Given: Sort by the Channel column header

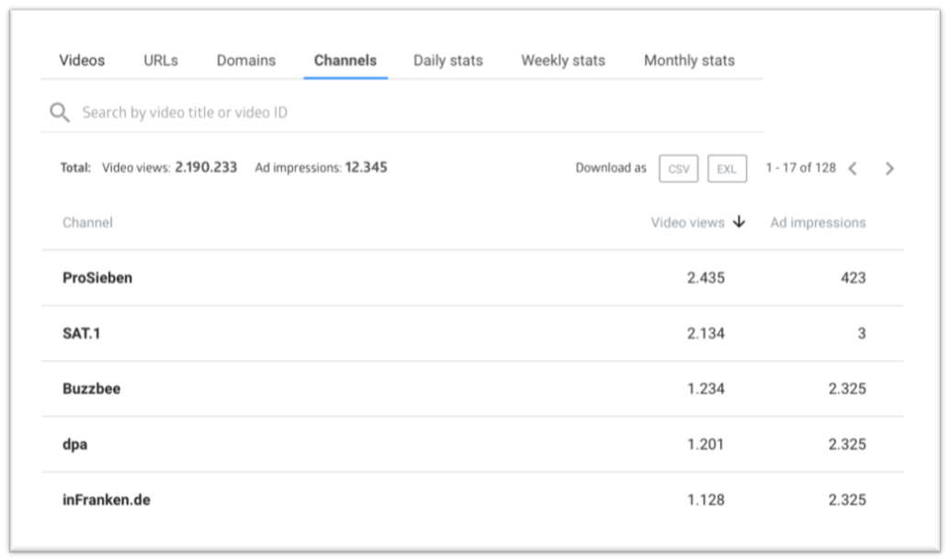Looking at the screenshot, I should (87, 222).
